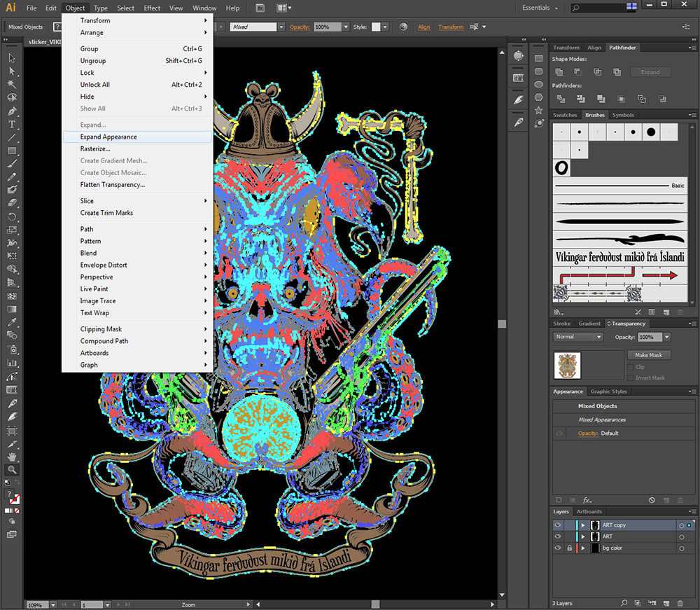700x610 pixels.
Task: Expand the bg color layer
Action: [x=583, y=548]
